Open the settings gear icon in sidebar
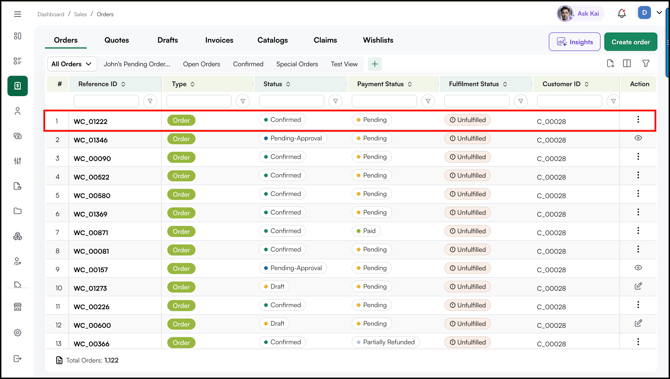This screenshot has height=379, width=670. tap(18, 333)
